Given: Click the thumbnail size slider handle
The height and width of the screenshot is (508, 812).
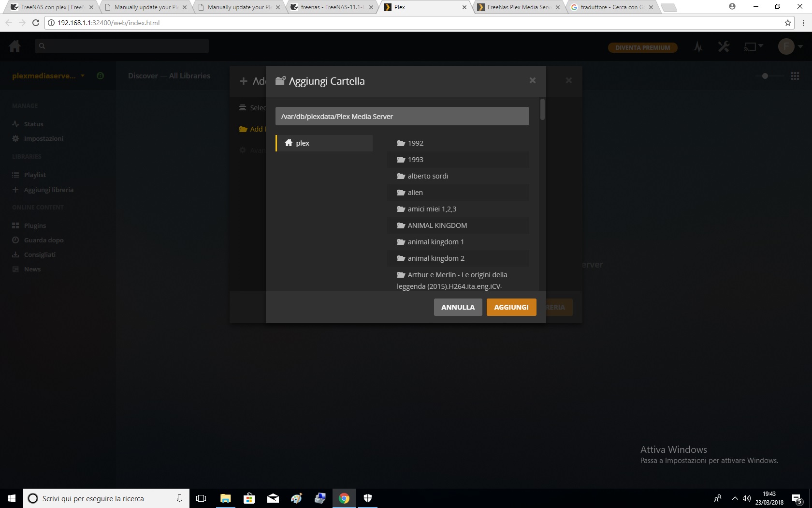Looking at the screenshot, I should point(765,76).
